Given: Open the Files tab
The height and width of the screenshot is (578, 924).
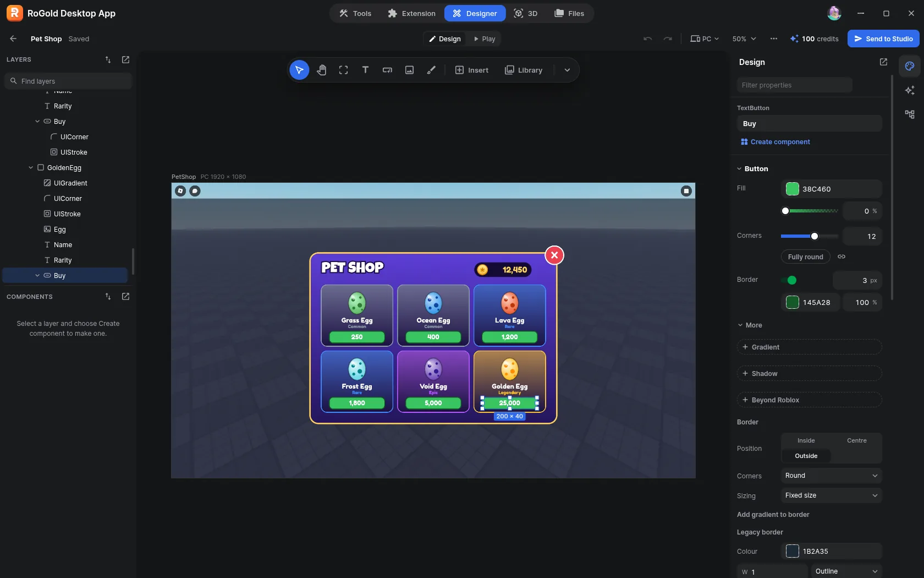Looking at the screenshot, I should click(x=569, y=13).
